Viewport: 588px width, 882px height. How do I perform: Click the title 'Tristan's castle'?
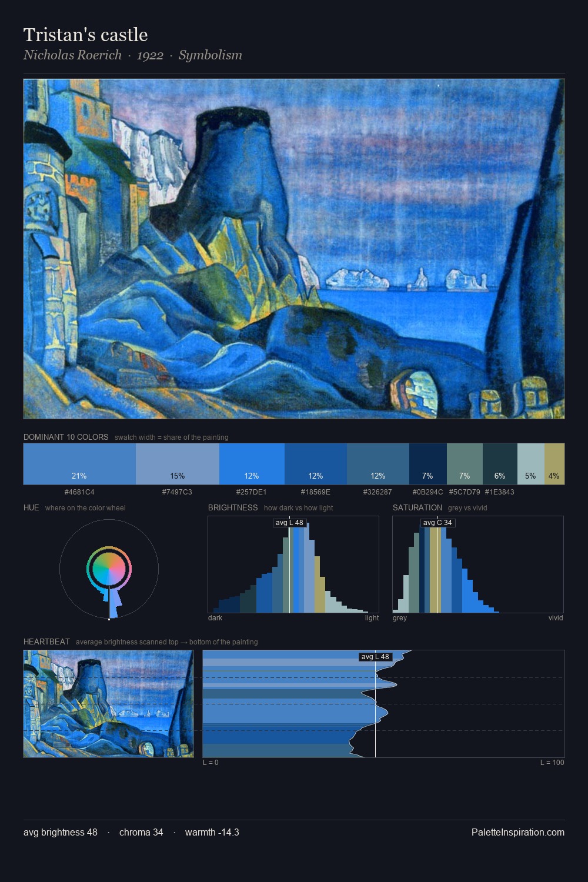86,35
